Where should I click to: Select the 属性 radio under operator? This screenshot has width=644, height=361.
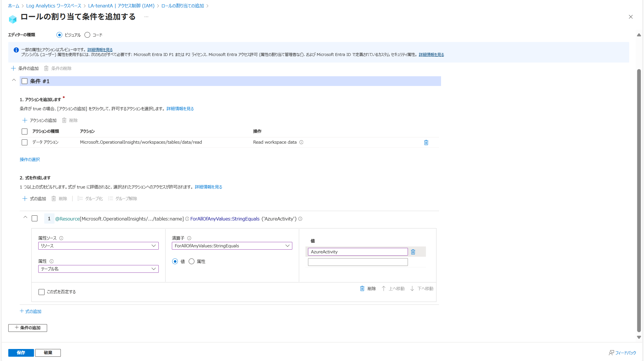192,261
